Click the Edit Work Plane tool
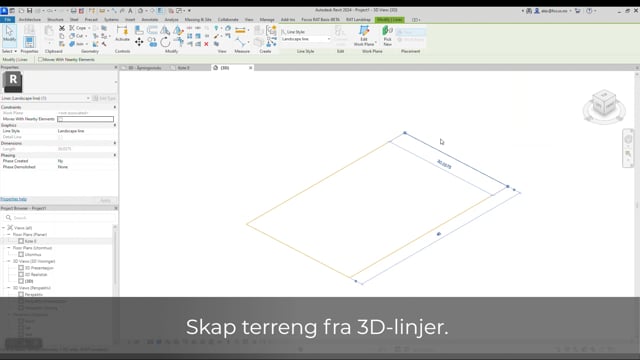This screenshot has height=360, width=640. [364, 36]
